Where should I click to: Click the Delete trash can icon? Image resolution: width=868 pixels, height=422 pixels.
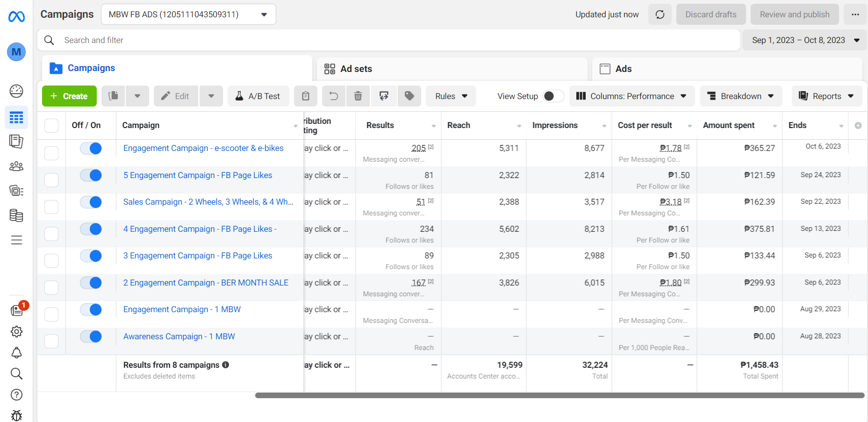click(358, 96)
